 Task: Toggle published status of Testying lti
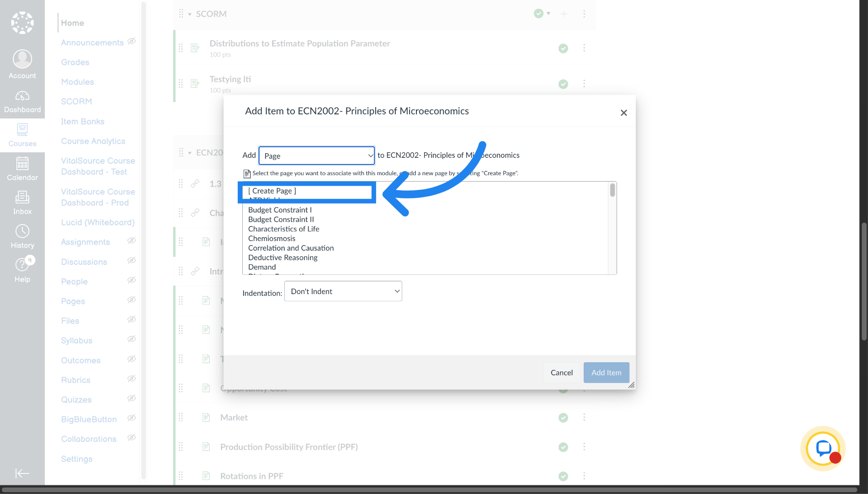563,84
